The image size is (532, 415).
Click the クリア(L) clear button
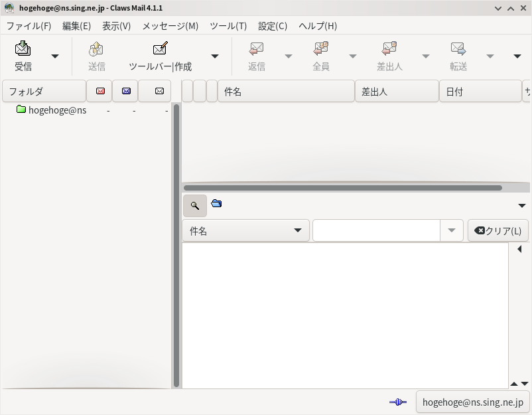498,230
